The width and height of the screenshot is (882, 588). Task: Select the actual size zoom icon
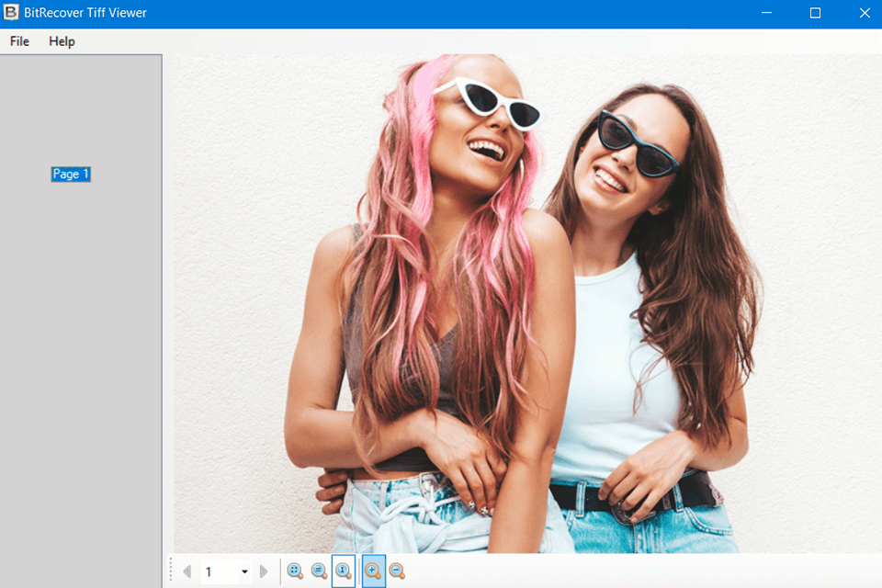343,571
